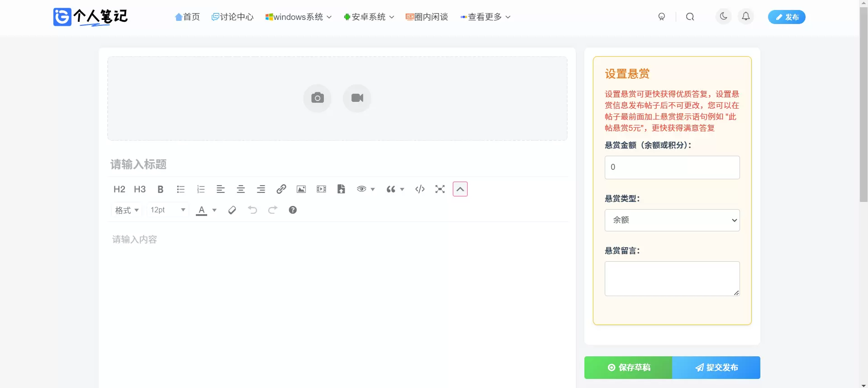
Task: Expand windows系统 menu dropdown
Action: tap(299, 17)
